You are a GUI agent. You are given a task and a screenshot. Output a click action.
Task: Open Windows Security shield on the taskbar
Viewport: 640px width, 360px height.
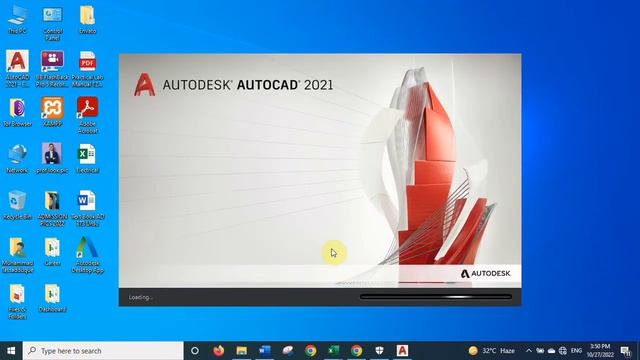tap(379, 351)
